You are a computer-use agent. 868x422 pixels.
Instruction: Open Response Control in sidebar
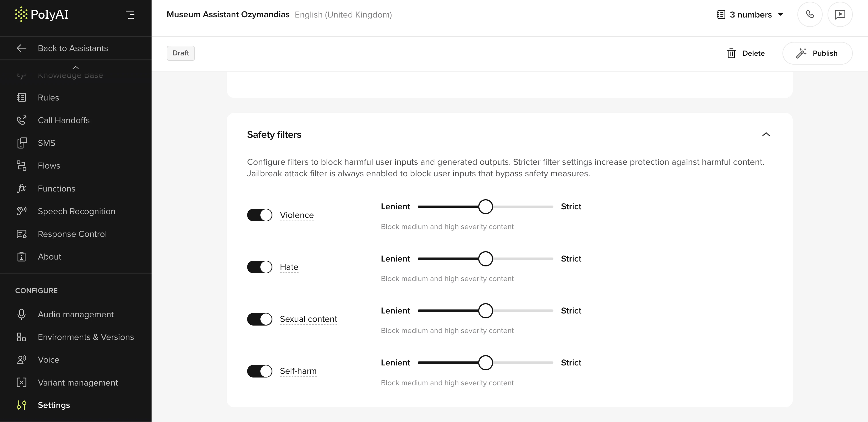[x=72, y=234]
